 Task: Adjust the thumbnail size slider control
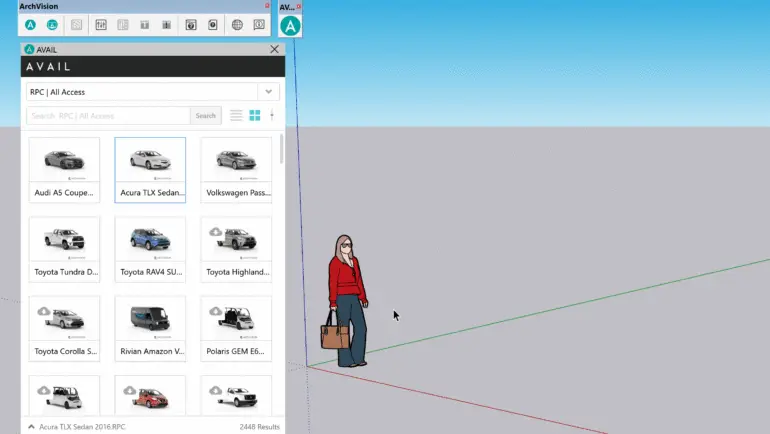272,115
